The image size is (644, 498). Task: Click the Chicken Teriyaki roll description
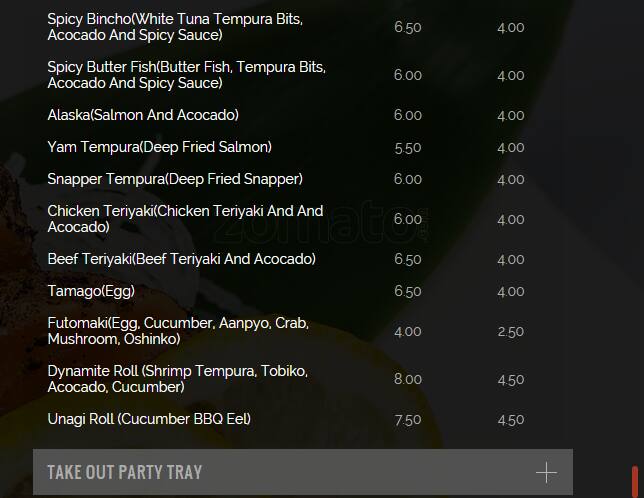tap(185, 219)
